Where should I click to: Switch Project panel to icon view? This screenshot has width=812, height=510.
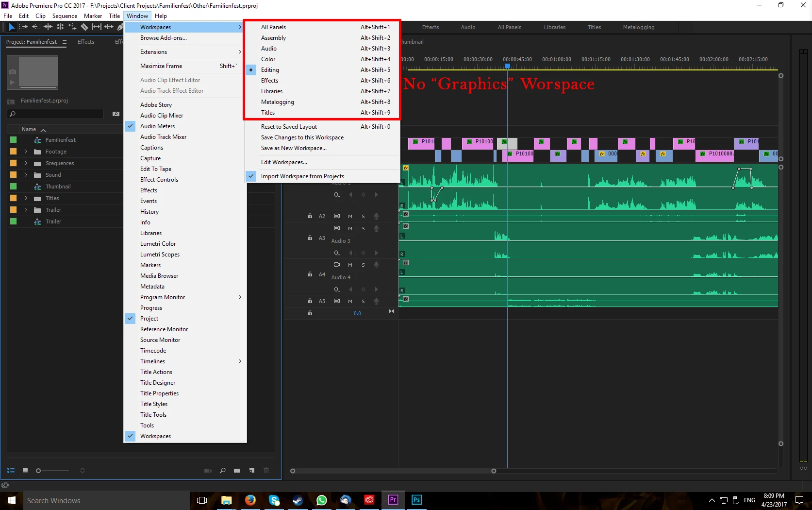pos(25,471)
